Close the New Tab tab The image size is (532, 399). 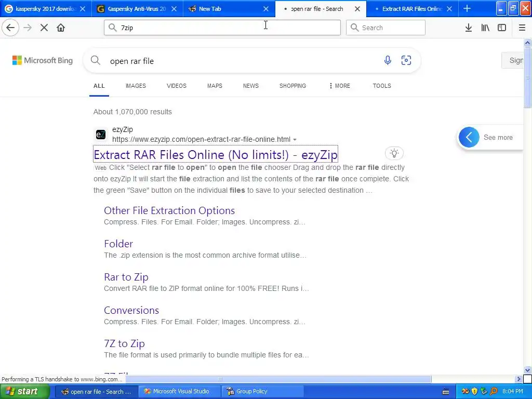coord(266,9)
